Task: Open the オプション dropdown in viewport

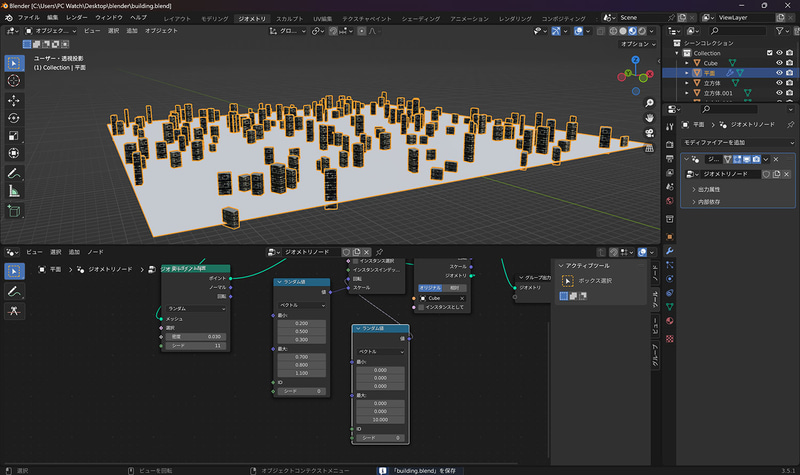Action: pos(634,44)
